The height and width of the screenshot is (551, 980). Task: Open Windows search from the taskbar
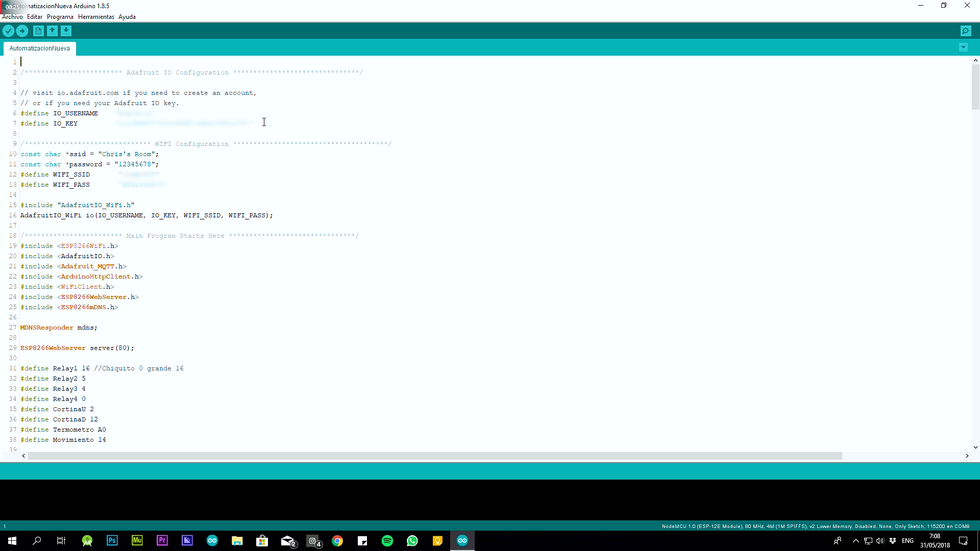37,541
